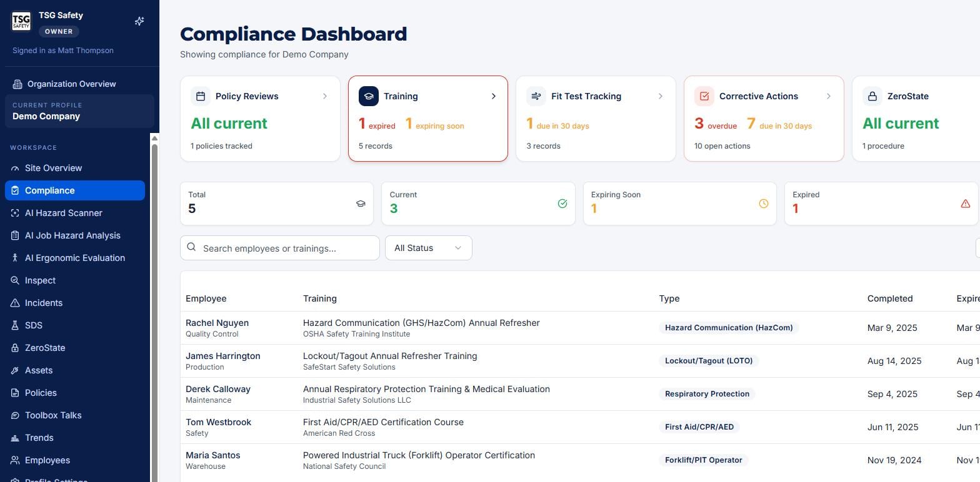Click the Toolbox Talks chat icon

click(x=15, y=415)
